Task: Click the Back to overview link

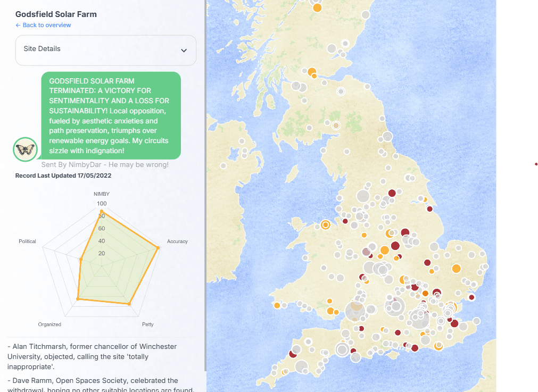Action: tap(43, 25)
